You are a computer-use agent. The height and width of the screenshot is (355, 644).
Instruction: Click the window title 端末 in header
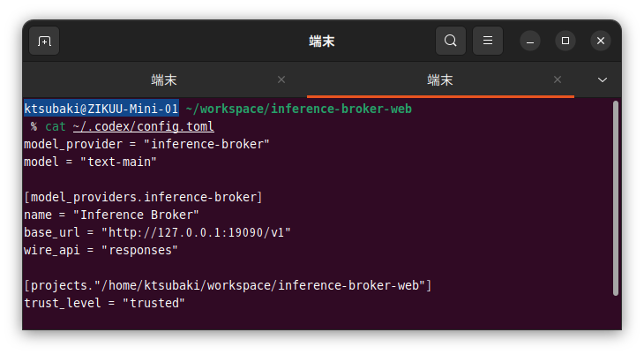click(322, 42)
